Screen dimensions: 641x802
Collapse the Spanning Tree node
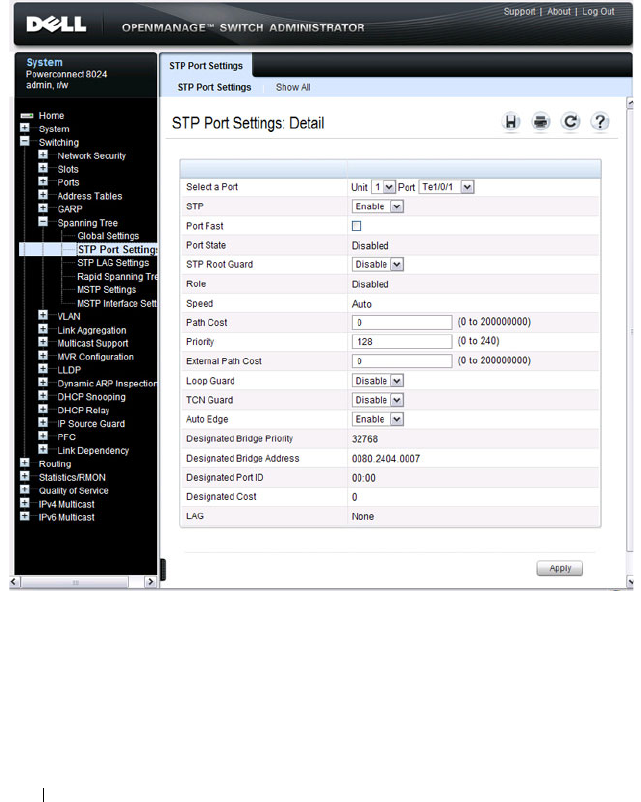pyautogui.click(x=43, y=221)
